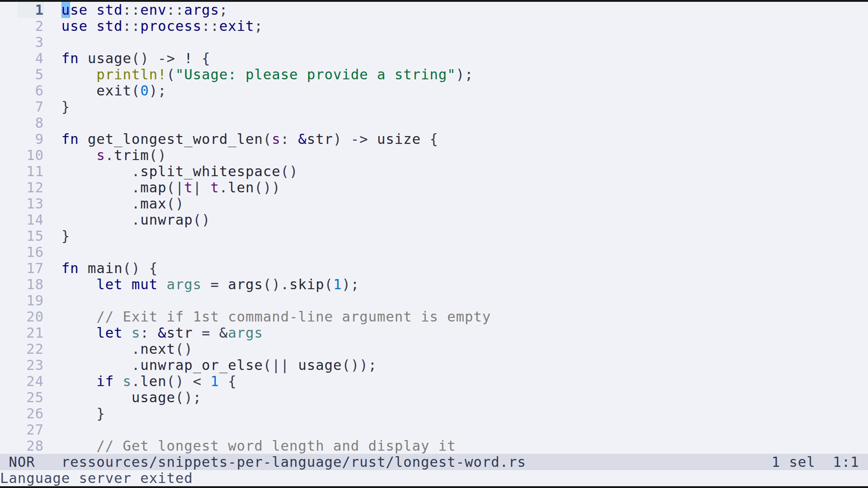
Task: Place cursor on exit(0) call
Action: point(131,91)
